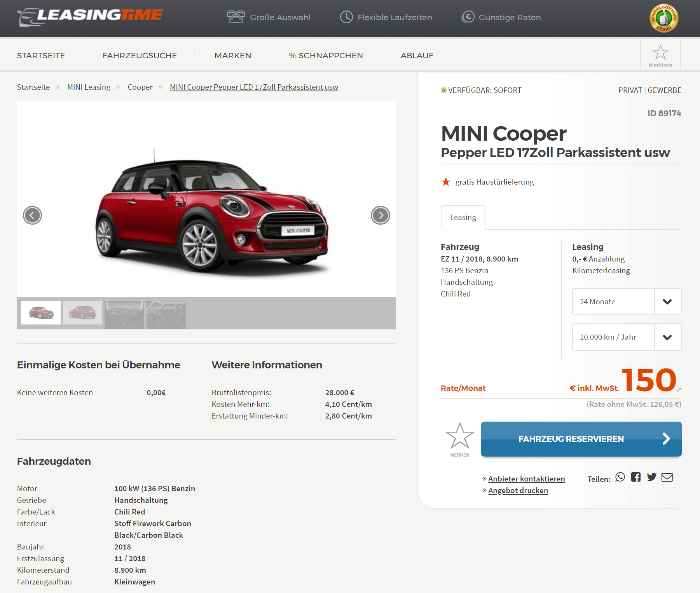700x593 pixels.
Task: Save vehicle with Merken star
Action: tap(460, 436)
